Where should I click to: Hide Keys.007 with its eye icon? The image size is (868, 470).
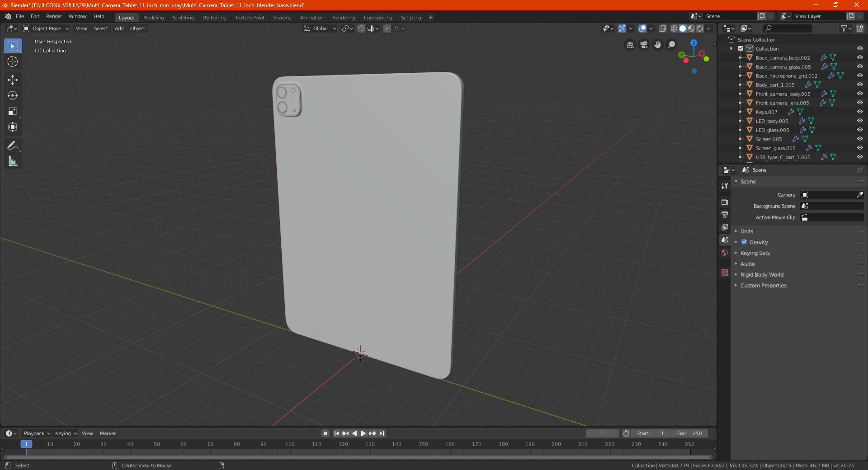(860, 112)
